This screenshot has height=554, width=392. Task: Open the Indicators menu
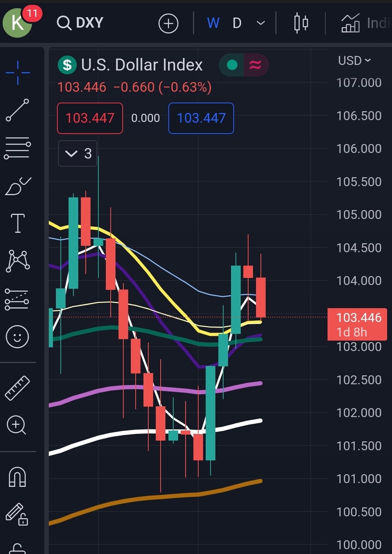[x=366, y=23]
